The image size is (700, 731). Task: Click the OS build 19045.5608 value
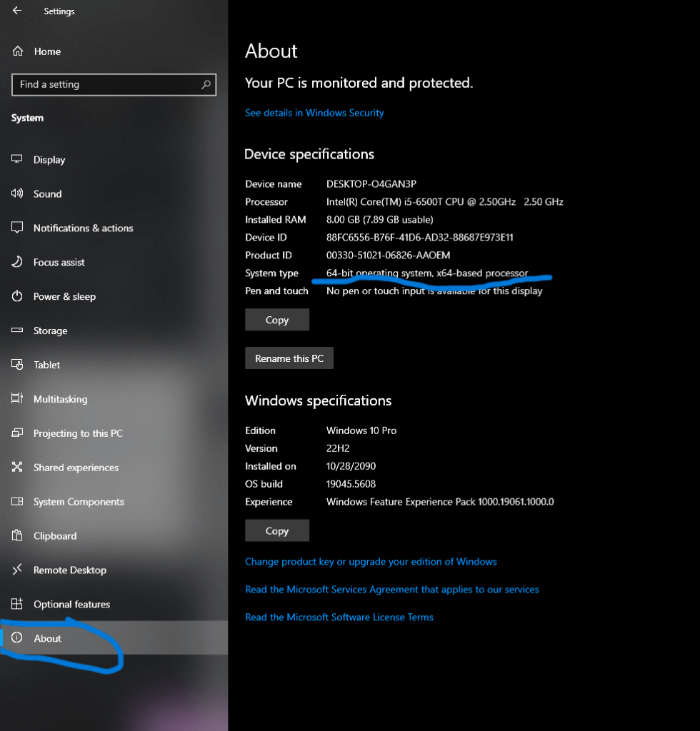pos(351,484)
